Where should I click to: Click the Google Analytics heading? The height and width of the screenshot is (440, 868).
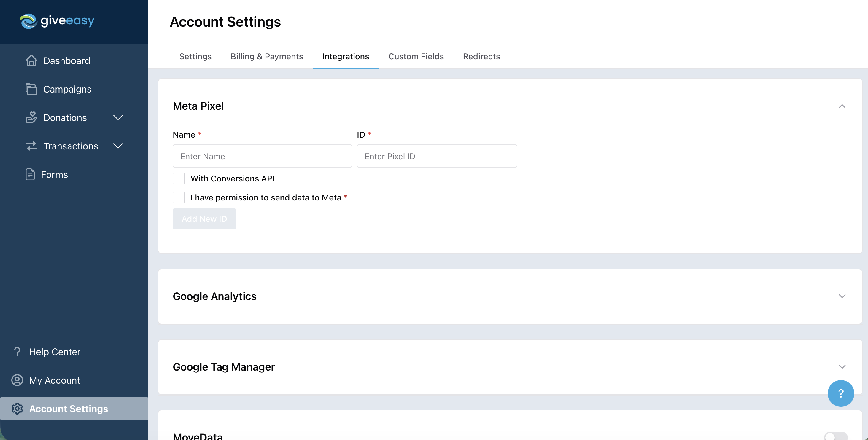pos(215,296)
